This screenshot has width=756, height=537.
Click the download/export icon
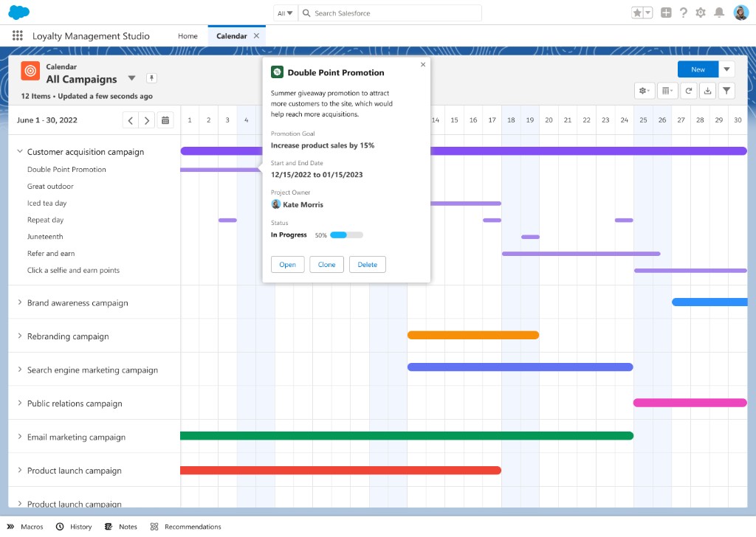(707, 91)
